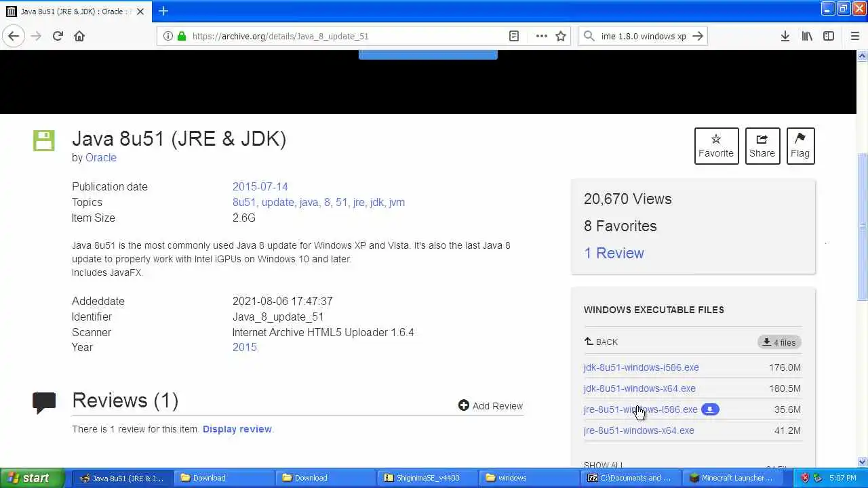Click the identifier Java_8_update_51 value
The height and width of the screenshot is (488, 868).
click(x=278, y=317)
